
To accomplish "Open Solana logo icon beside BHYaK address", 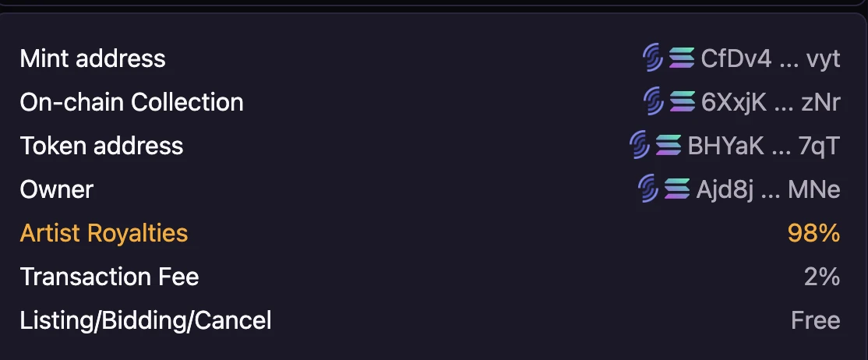I will [x=669, y=145].
